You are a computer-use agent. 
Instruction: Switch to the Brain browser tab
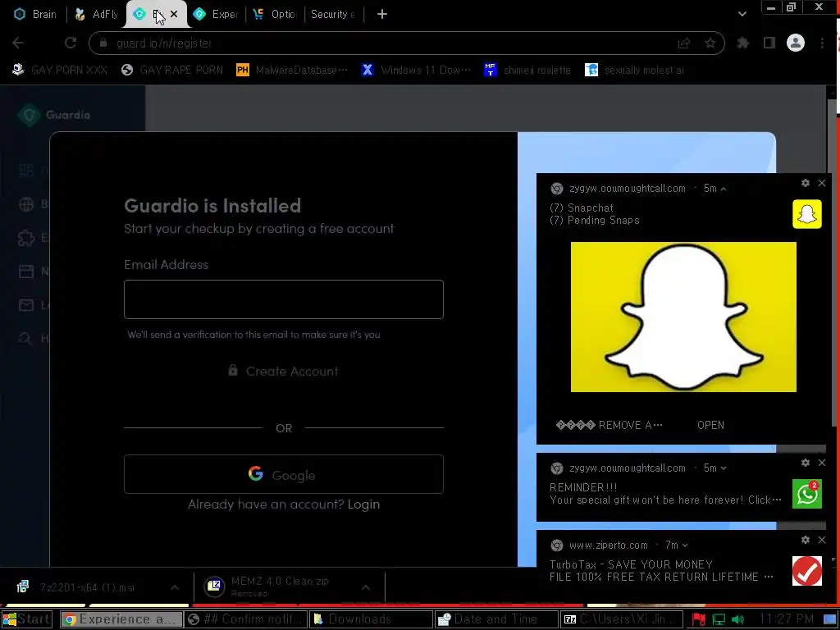35,15
